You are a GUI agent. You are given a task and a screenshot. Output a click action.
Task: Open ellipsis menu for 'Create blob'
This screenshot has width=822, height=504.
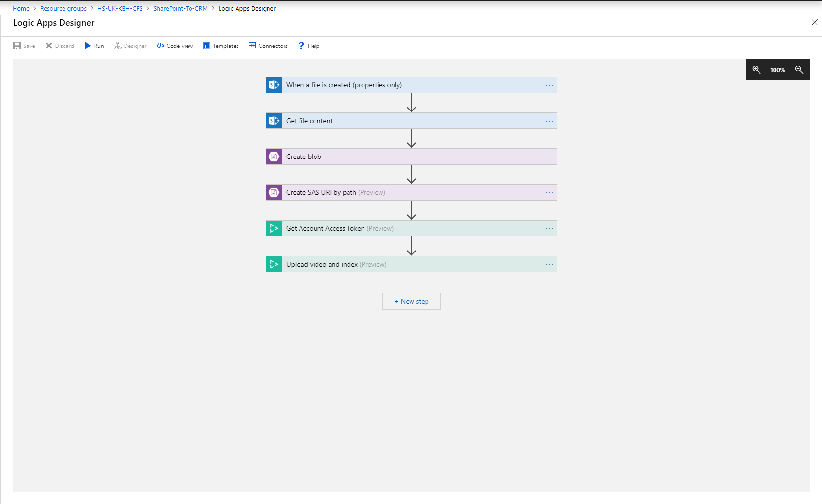[x=549, y=157]
